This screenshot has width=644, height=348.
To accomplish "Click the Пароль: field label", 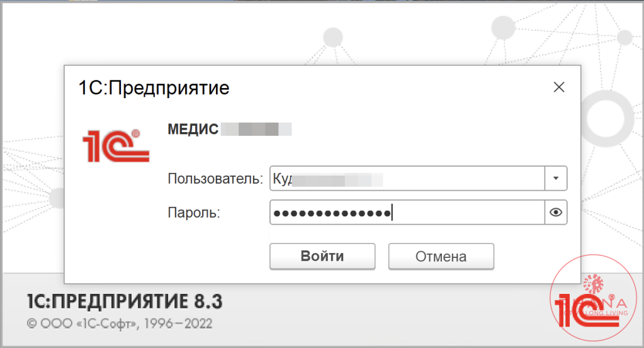I will coord(194,213).
